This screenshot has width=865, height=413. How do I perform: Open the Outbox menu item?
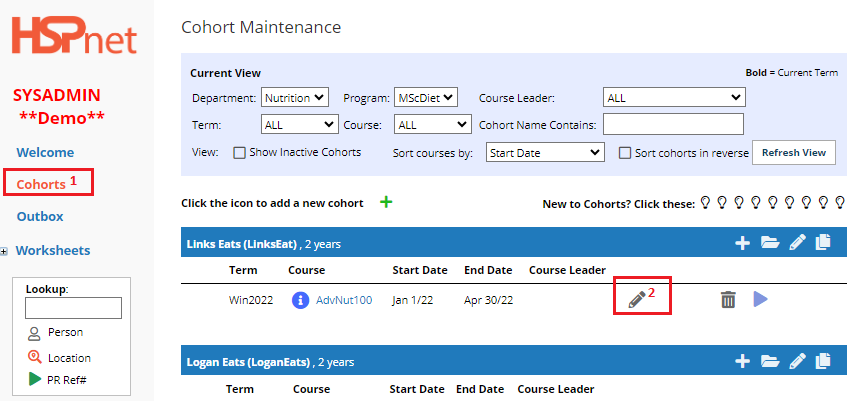(x=40, y=216)
